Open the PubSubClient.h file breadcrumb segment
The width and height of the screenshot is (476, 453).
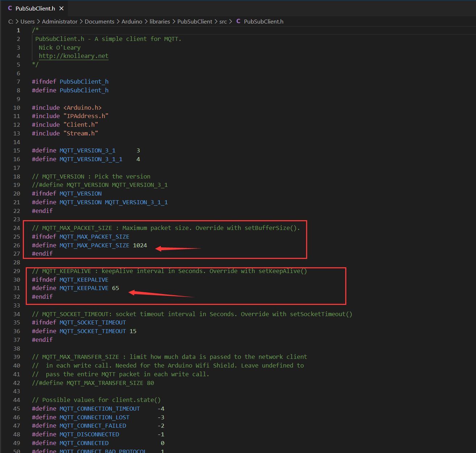(264, 21)
